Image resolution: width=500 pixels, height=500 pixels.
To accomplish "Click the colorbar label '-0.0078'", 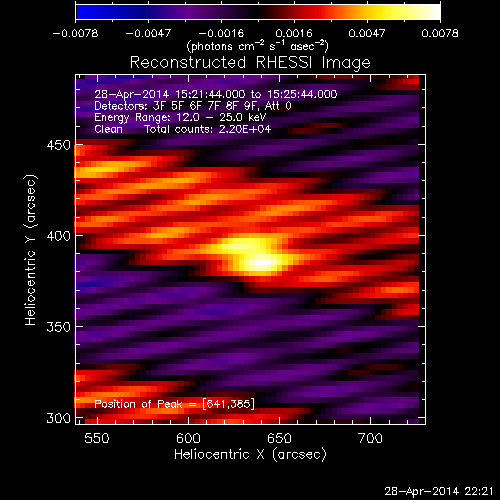I will (75, 33).
